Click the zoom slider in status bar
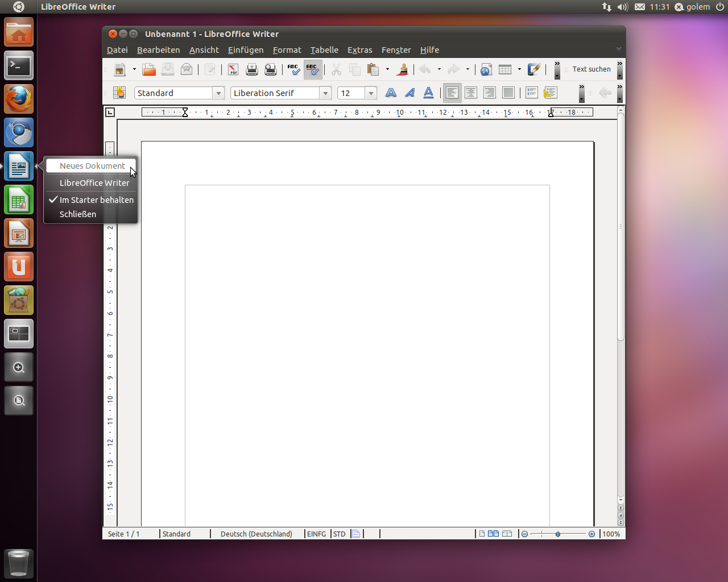 558,534
